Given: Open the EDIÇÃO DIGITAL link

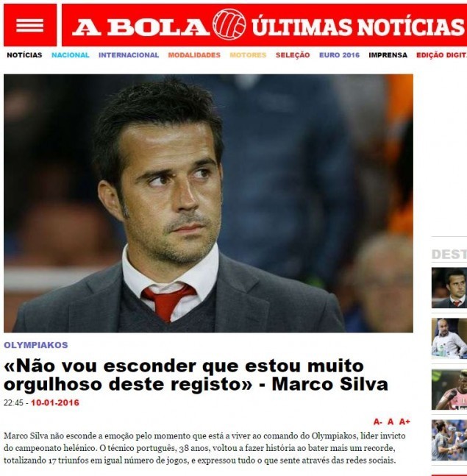Looking at the screenshot, I should point(441,55).
